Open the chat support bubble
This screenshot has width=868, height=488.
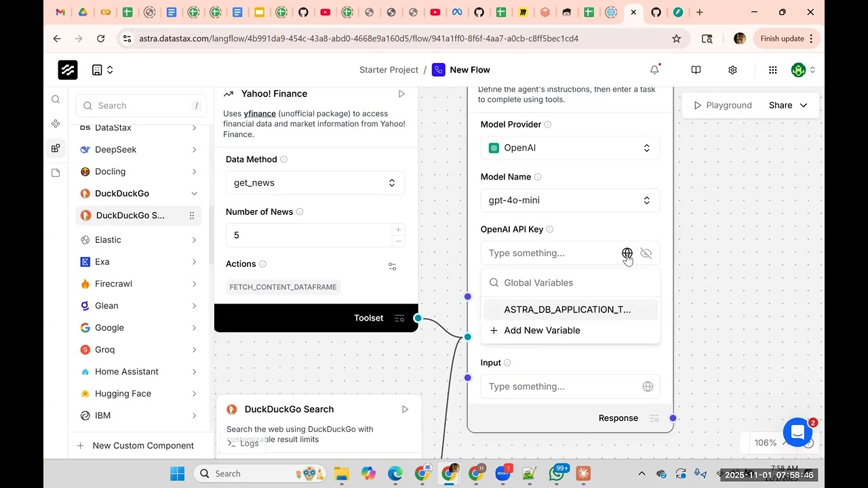[797, 432]
